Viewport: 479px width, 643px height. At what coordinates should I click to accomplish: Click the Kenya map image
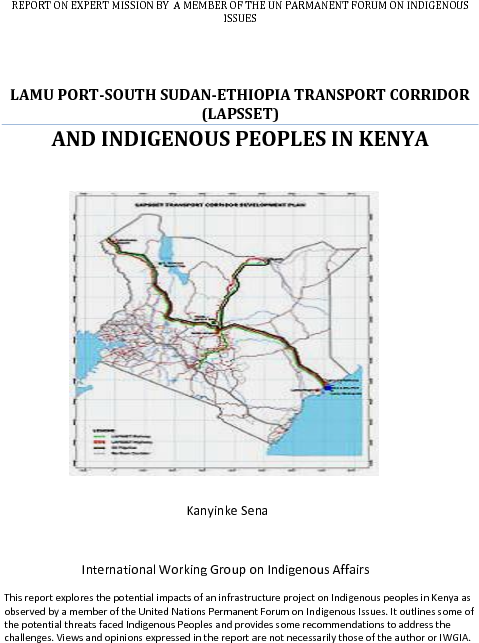tap(224, 333)
